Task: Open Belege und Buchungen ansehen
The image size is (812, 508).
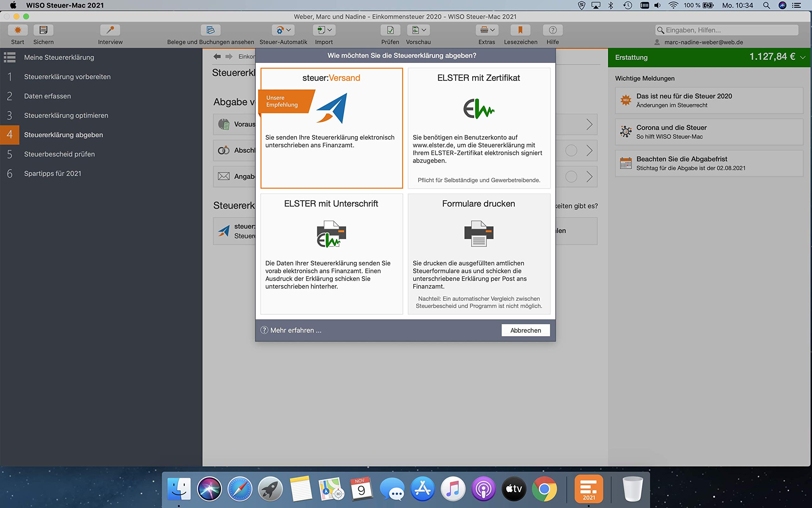Action: pos(210,30)
